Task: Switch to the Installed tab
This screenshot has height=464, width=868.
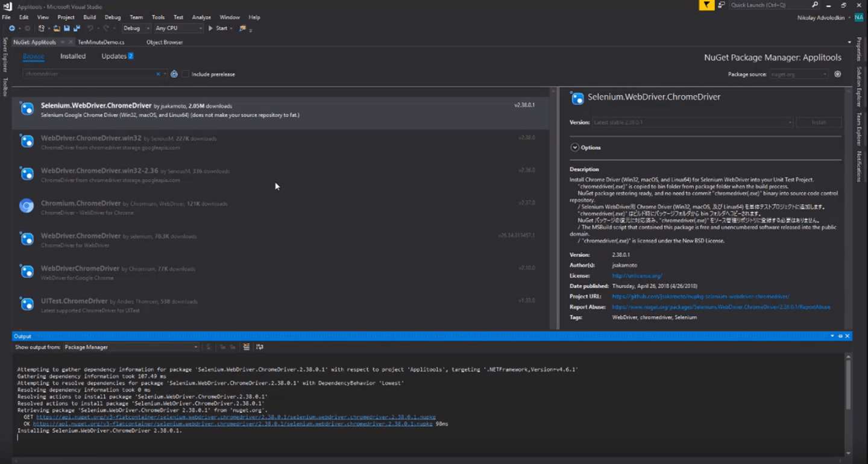Action: 73,56
